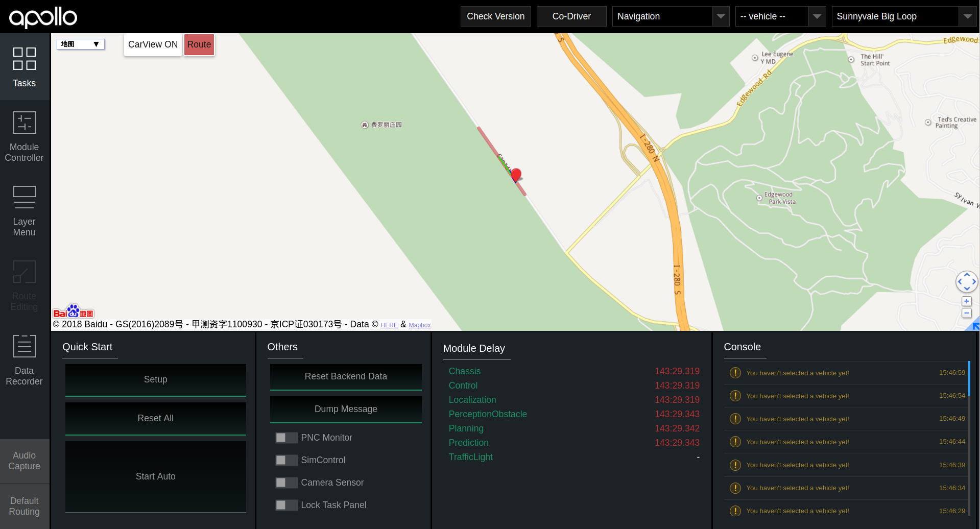Click the Prediction module delay row
Viewport: 980px width, 529px height.
[574, 443]
